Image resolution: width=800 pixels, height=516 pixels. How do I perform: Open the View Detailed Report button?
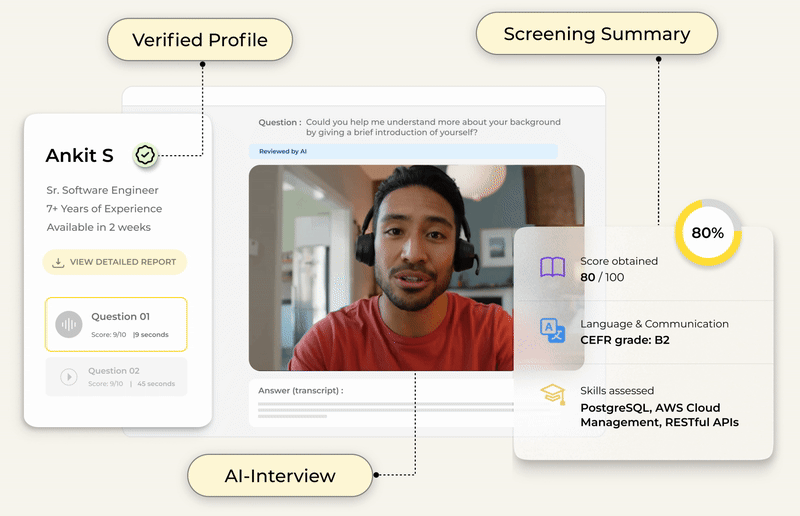114,262
